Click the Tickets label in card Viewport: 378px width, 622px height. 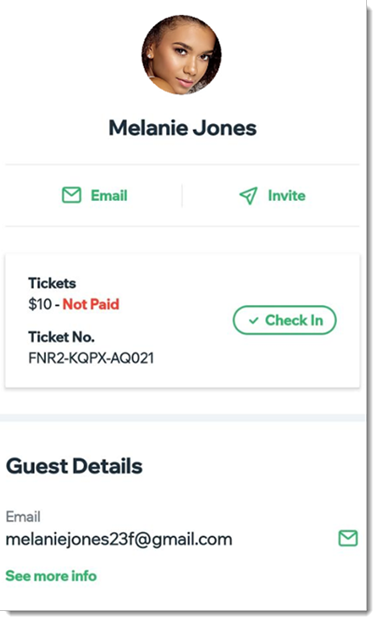point(52,283)
